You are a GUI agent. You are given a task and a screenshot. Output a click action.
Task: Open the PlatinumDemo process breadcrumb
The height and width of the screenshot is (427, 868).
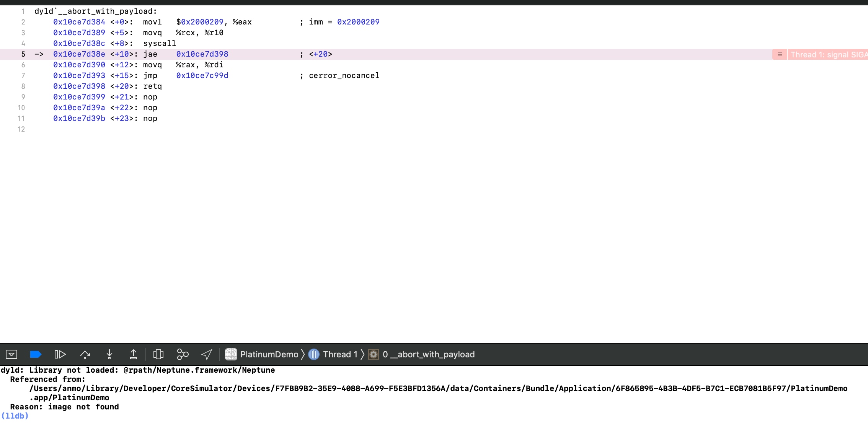tap(269, 354)
